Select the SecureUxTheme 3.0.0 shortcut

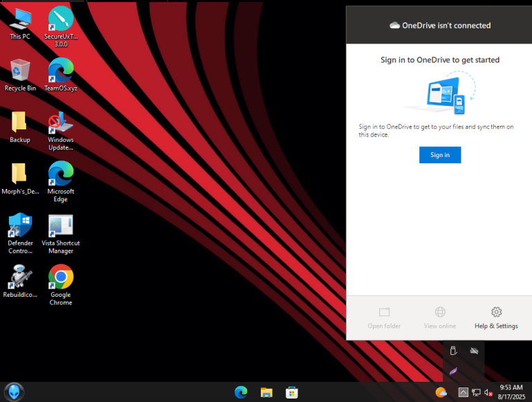[x=61, y=26]
